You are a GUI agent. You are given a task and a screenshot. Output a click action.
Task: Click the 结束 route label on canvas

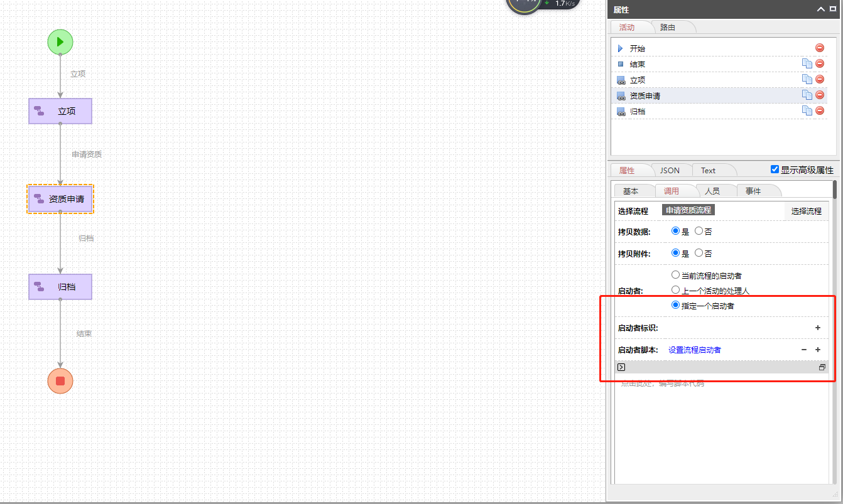click(x=84, y=334)
